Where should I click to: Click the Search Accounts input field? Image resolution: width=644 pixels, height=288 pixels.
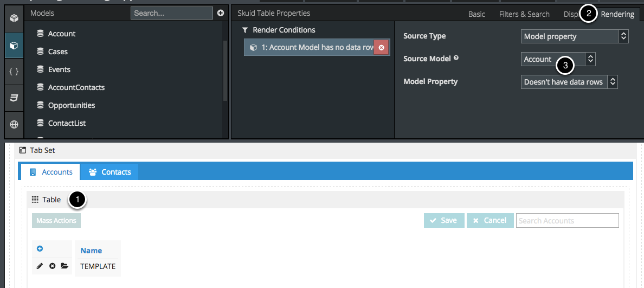pos(566,221)
